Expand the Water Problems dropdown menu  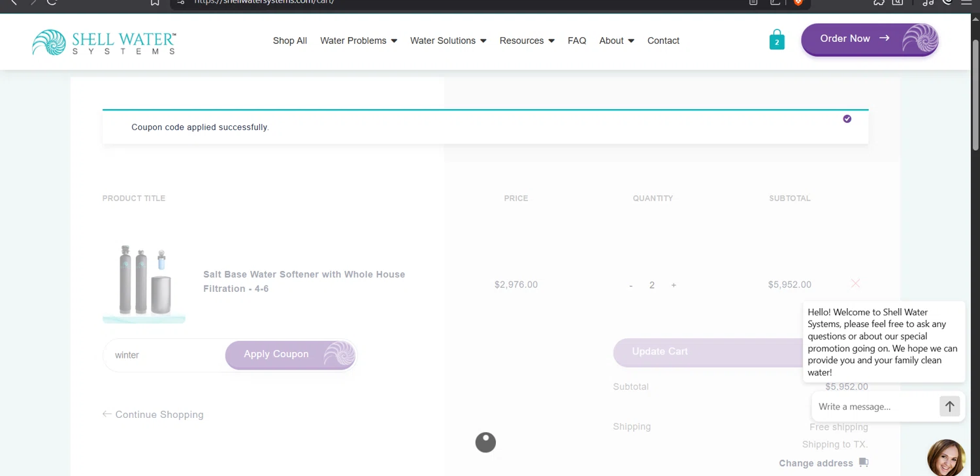pyautogui.click(x=359, y=40)
